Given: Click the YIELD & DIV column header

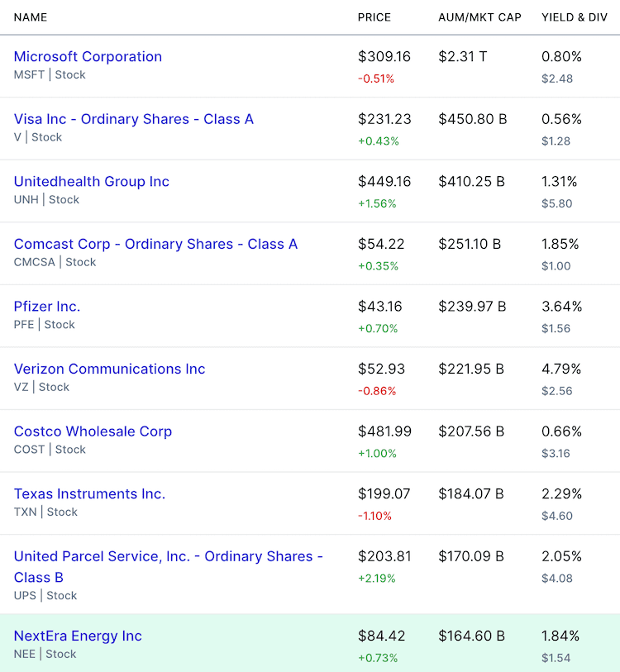Looking at the screenshot, I should click(575, 17).
